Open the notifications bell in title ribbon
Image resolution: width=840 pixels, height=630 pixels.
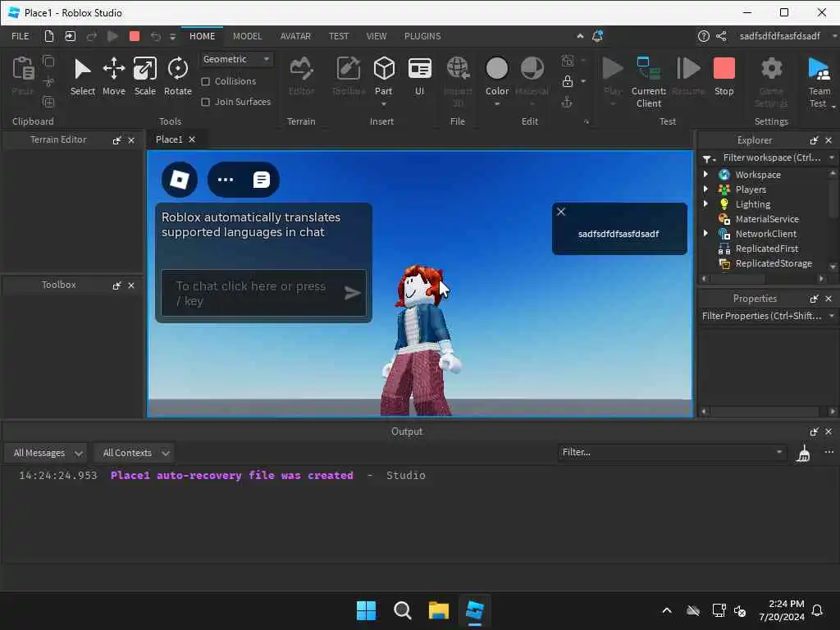pyautogui.click(x=597, y=36)
